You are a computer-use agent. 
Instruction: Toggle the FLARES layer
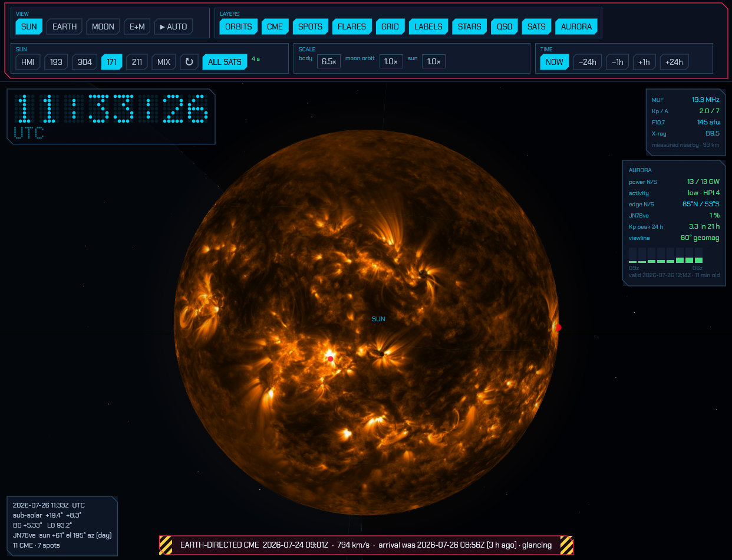(352, 27)
